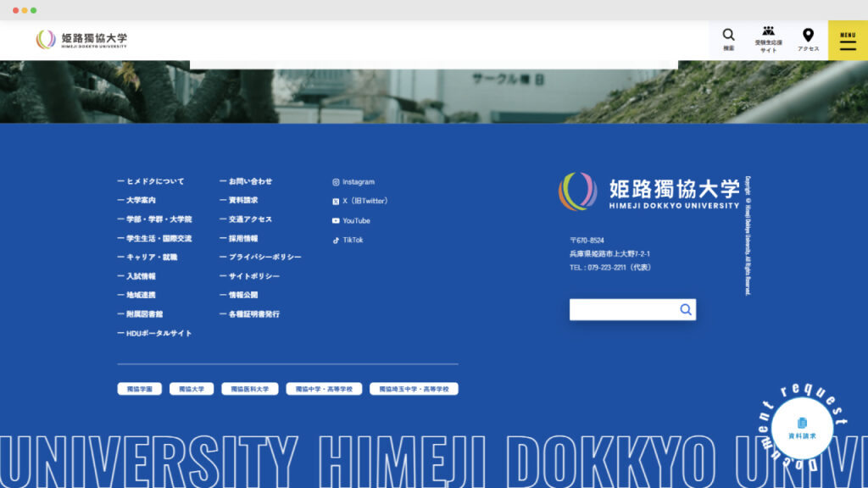This screenshot has height=488, width=868.
Task: Open the 受験生応援サイト people icon
Action: click(768, 40)
